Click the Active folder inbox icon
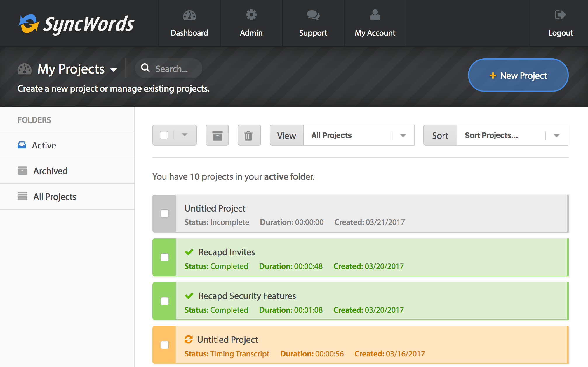 point(22,145)
